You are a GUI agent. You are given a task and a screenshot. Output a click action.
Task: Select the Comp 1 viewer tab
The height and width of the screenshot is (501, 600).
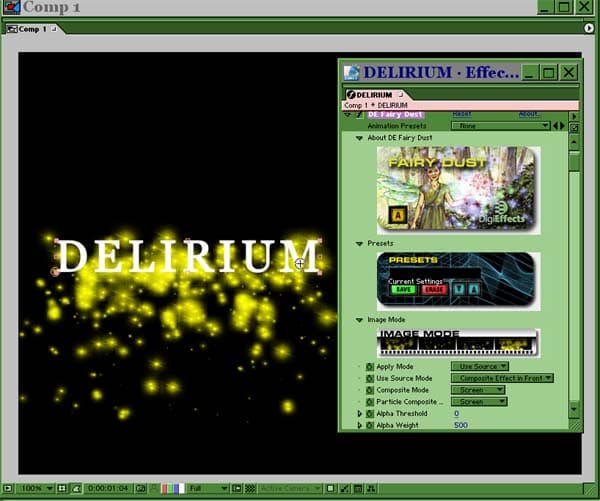(32, 29)
